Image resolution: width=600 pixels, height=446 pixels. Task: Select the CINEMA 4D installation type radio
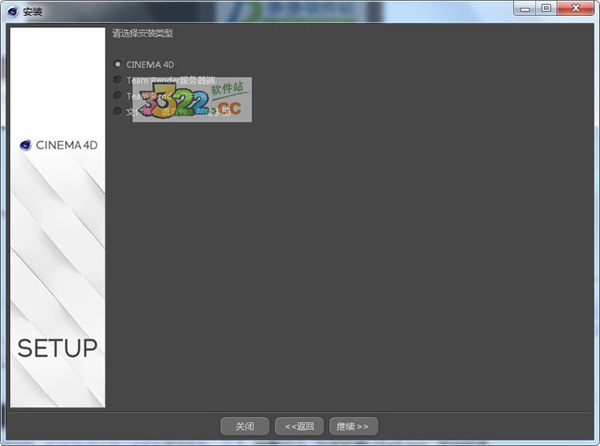(117, 64)
